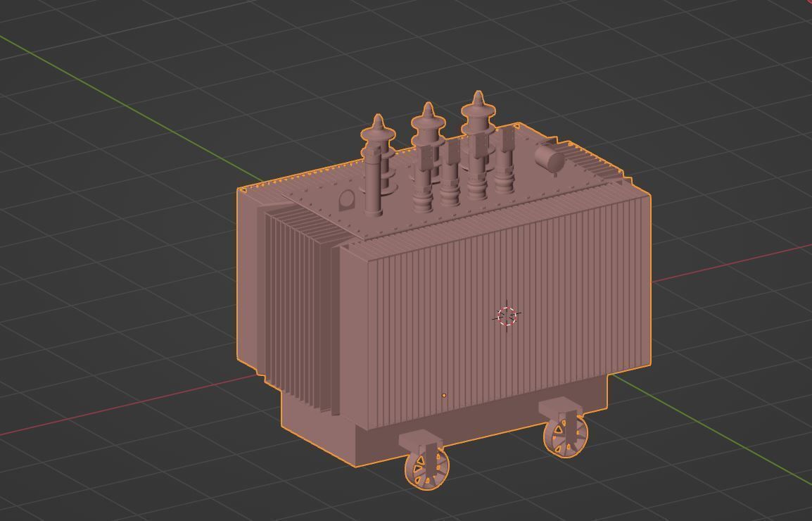Image resolution: width=812 pixels, height=521 pixels.
Task: Click the round gauge on the top lid
Action: [x=346, y=200]
